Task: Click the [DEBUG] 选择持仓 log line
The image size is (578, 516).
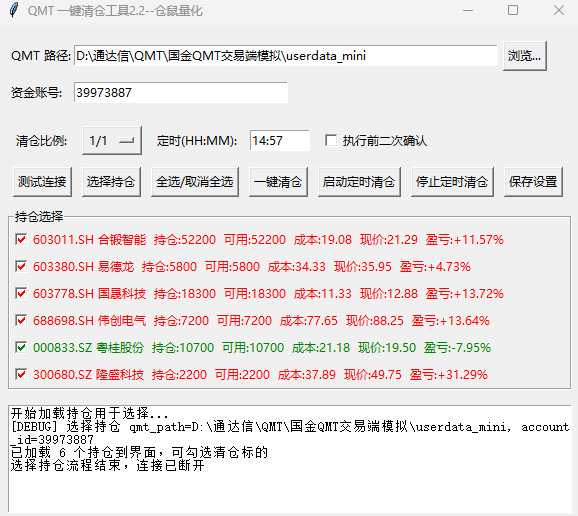Action: 290,433
